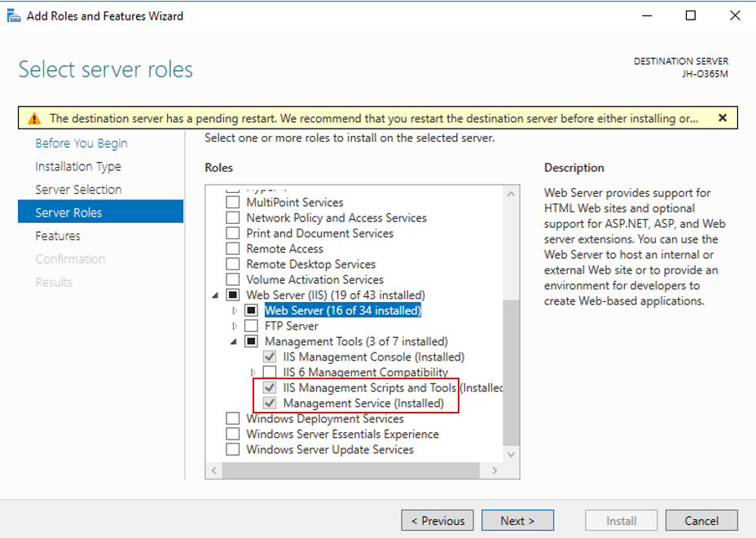This screenshot has width=756, height=538.
Task: Check Windows Server Update Services box
Action: tap(233, 449)
